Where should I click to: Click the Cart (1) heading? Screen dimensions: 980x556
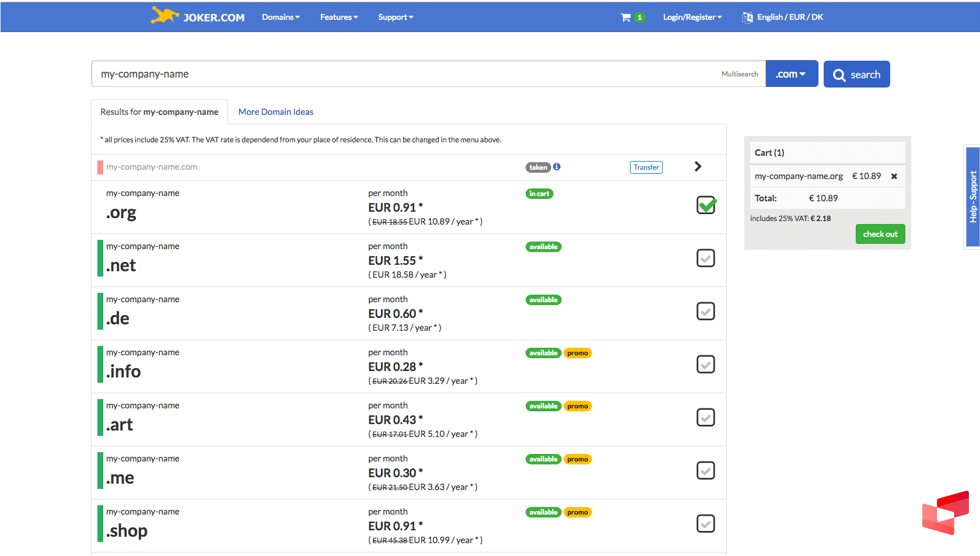tap(769, 153)
